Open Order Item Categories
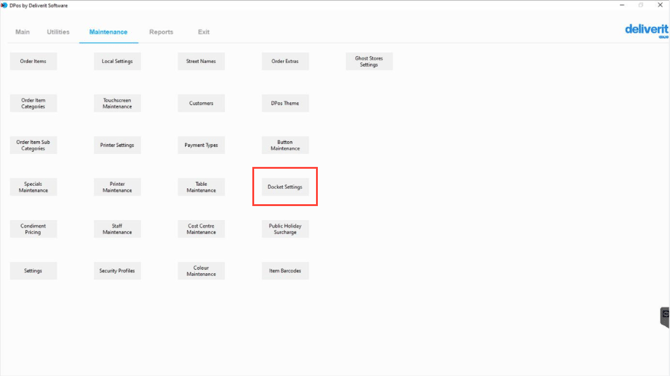This screenshot has height=376, width=670. click(33, 103)
